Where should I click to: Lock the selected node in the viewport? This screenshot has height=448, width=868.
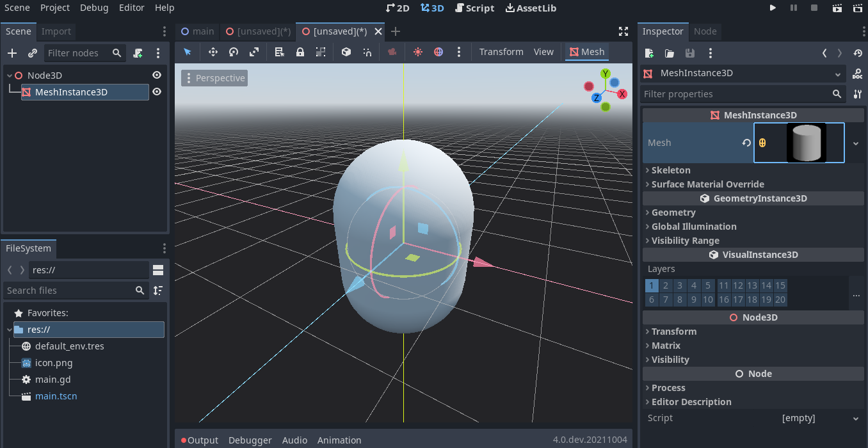[x=300, y=52]
